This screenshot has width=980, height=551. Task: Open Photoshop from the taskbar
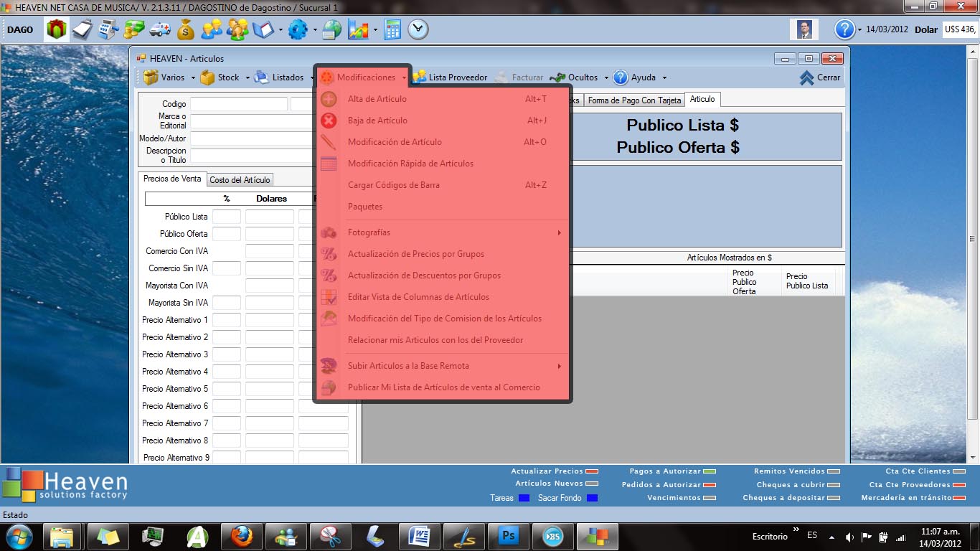tap(509, 536)
